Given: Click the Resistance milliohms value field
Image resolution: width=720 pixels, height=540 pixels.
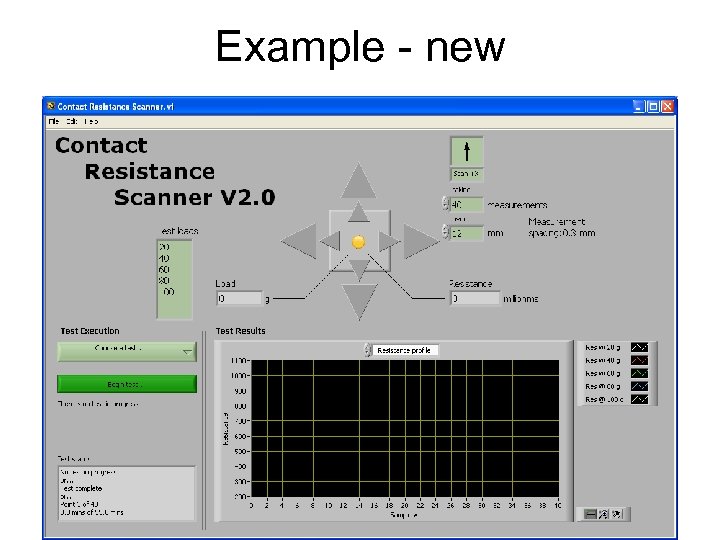Looking at the screenshot, I should (474, 298).
